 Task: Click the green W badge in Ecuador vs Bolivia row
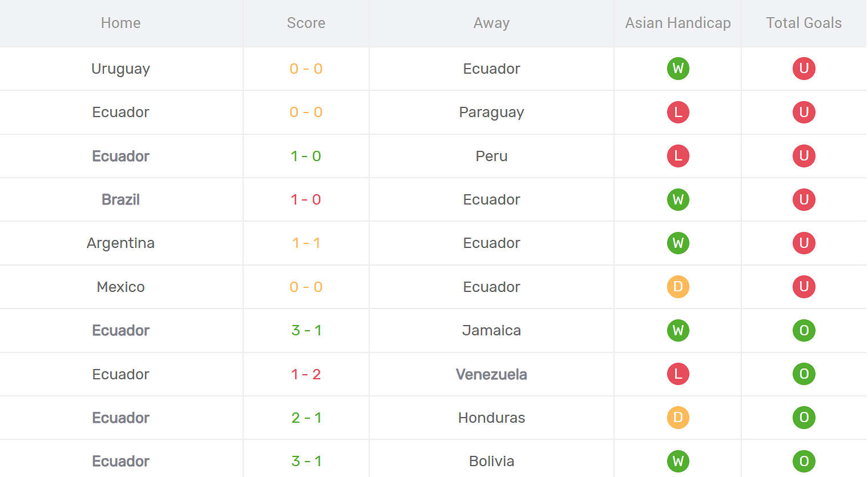(678, 461)
